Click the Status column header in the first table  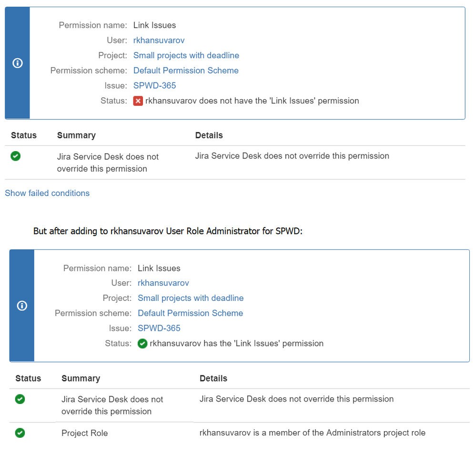tap(24, 135)
